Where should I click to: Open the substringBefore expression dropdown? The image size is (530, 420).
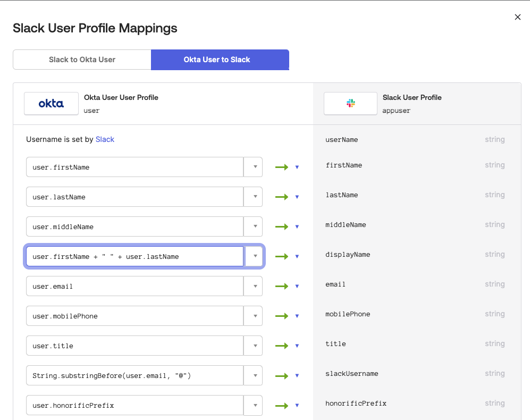tap(253, 375)
